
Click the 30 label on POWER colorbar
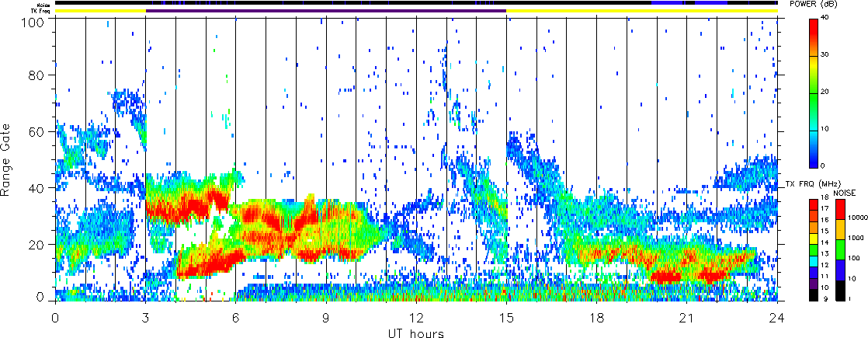tap(825, 56)
